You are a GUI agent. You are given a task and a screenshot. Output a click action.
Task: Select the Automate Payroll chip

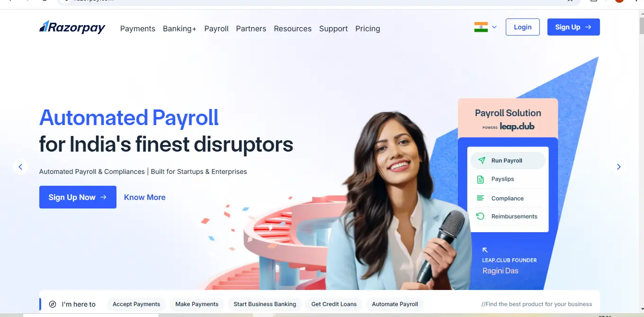(x=395, y=304)
